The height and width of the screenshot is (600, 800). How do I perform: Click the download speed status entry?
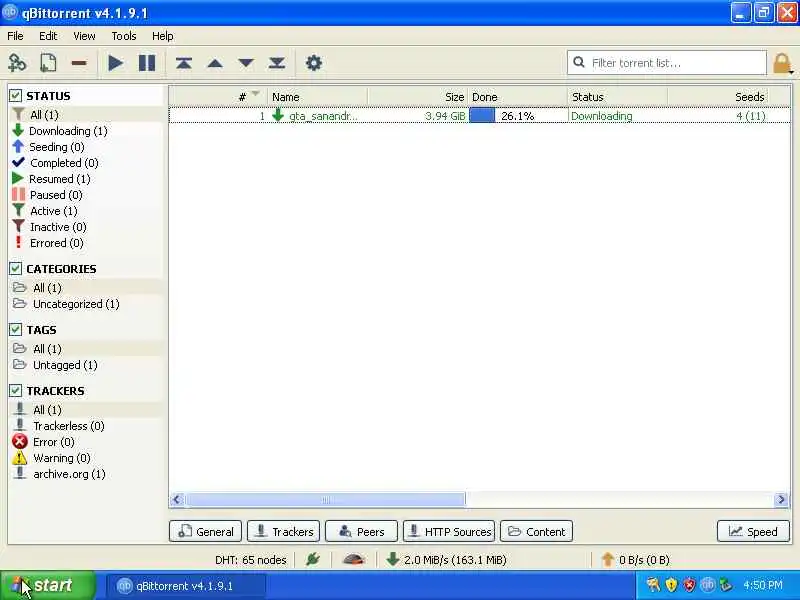pos(446,560)
